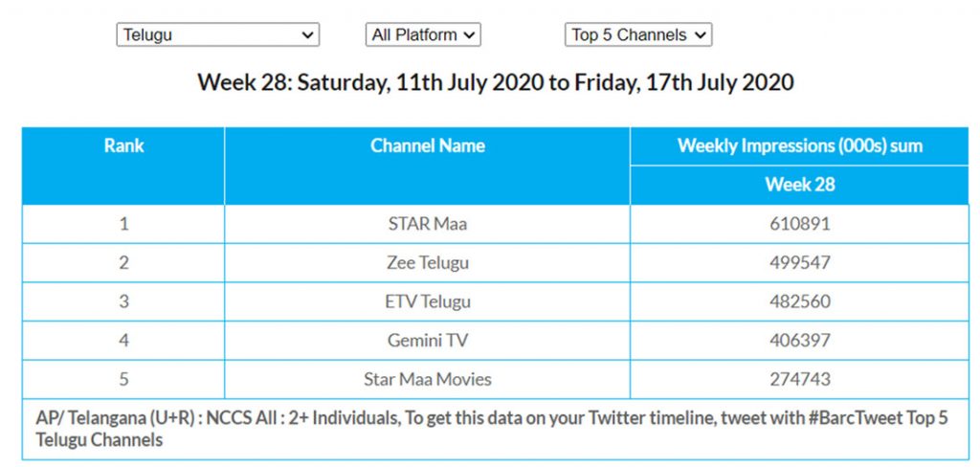Click the Channel Name column header

(427, 146)
